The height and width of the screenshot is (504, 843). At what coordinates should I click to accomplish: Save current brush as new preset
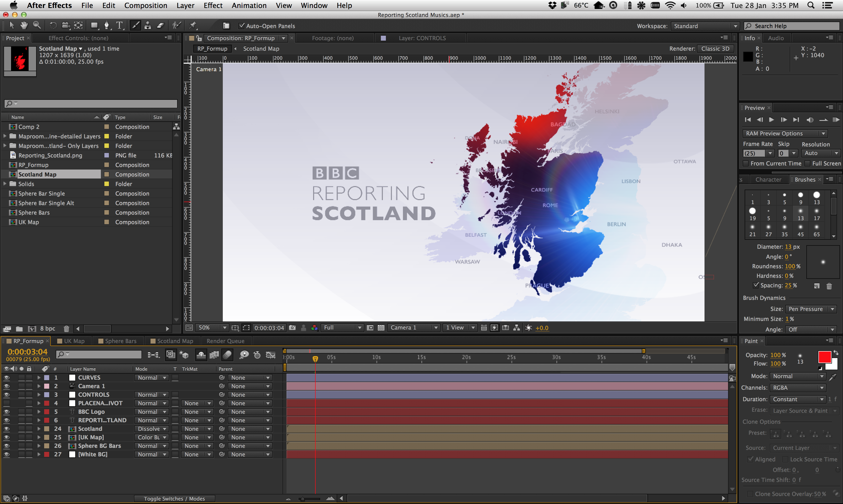click(x=816, y=286)
